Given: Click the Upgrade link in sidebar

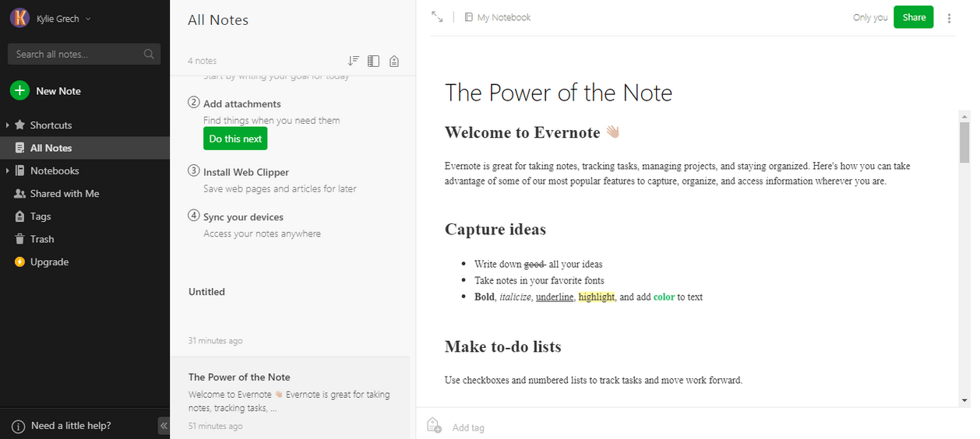Looking at the screenshot, I should coord(49,262).
